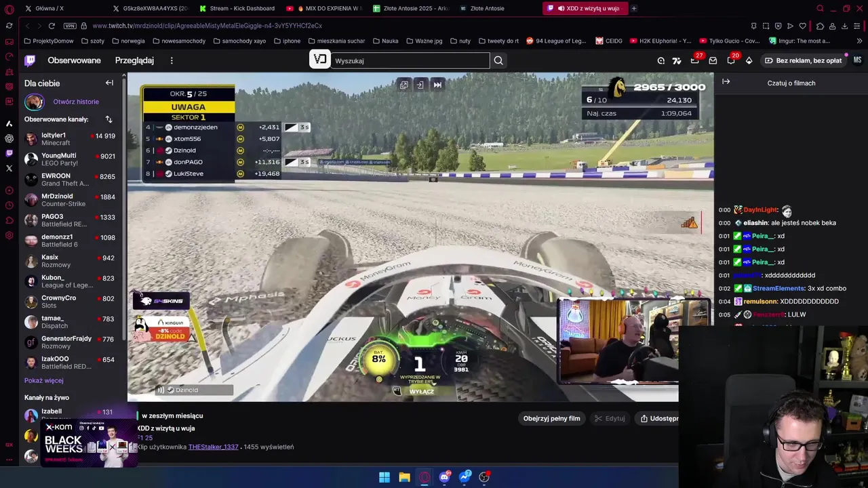The image size is (868, 488).
Task: Switch to MIX DO EXPIENIA YouTube tab
Action: click(325, 8)
